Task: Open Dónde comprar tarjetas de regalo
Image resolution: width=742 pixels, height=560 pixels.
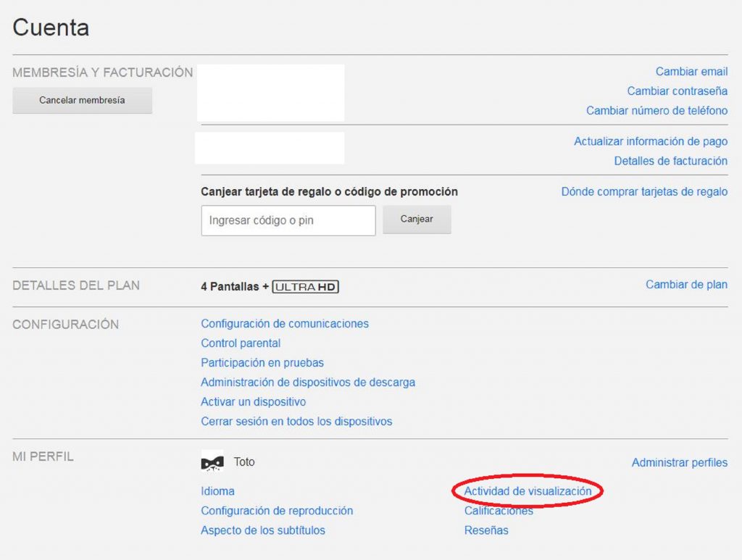Action: (644, 192)
